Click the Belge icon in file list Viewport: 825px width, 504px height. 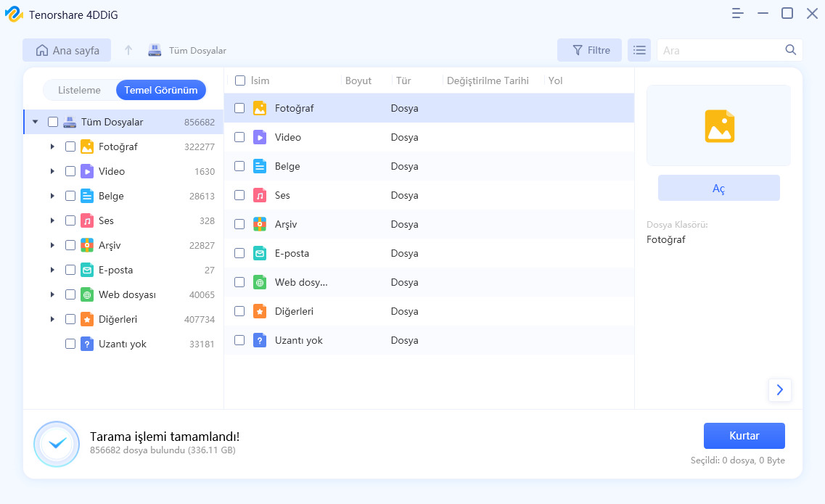pos(260,166)
